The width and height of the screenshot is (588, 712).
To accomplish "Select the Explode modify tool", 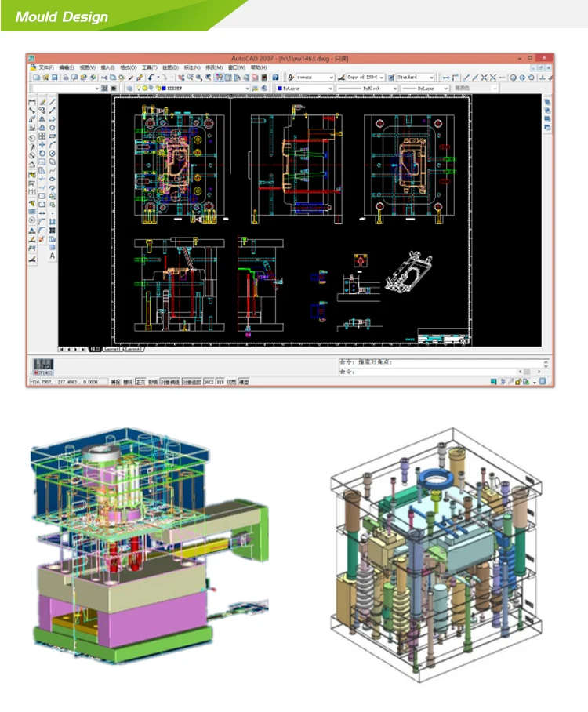I will pos(42,239).
